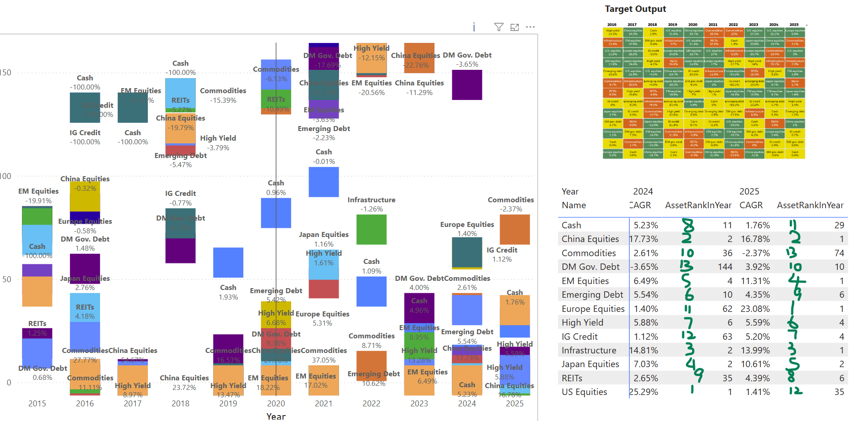Image resolution: width=868 pixels, height=421 pixels.
Task: Select the High Yield table row name
Action: pos(582,322)
